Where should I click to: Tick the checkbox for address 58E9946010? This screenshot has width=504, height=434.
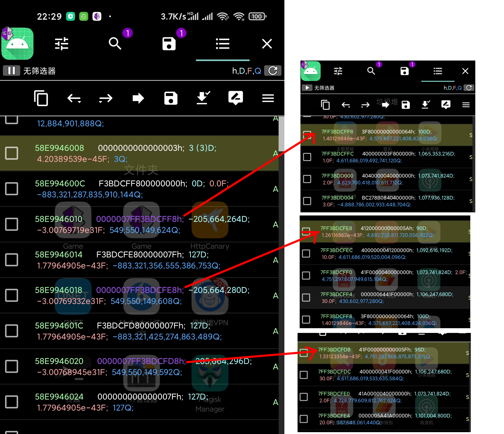12,224
